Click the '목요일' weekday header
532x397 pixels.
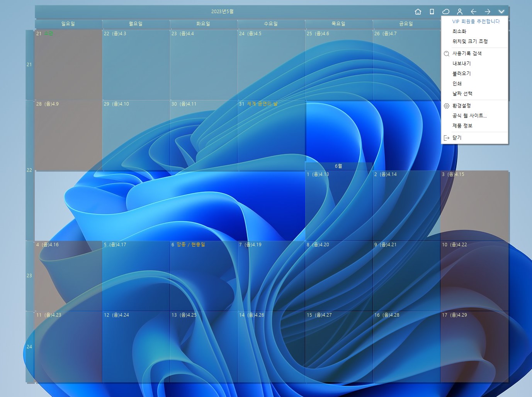coord(339,24)
